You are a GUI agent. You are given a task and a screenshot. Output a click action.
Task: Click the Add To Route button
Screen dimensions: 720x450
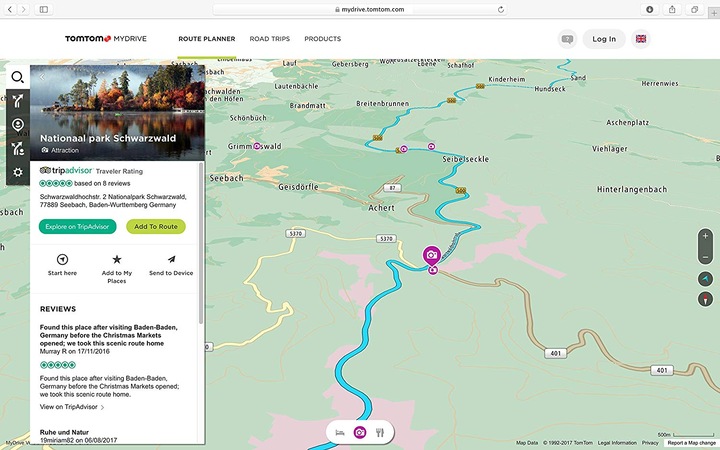point(156,226)
